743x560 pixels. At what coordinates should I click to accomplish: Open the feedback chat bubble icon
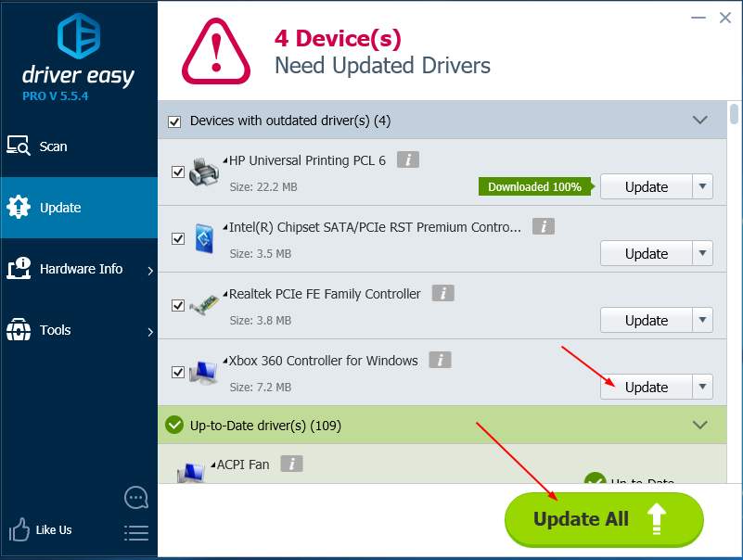click(135, 497)
